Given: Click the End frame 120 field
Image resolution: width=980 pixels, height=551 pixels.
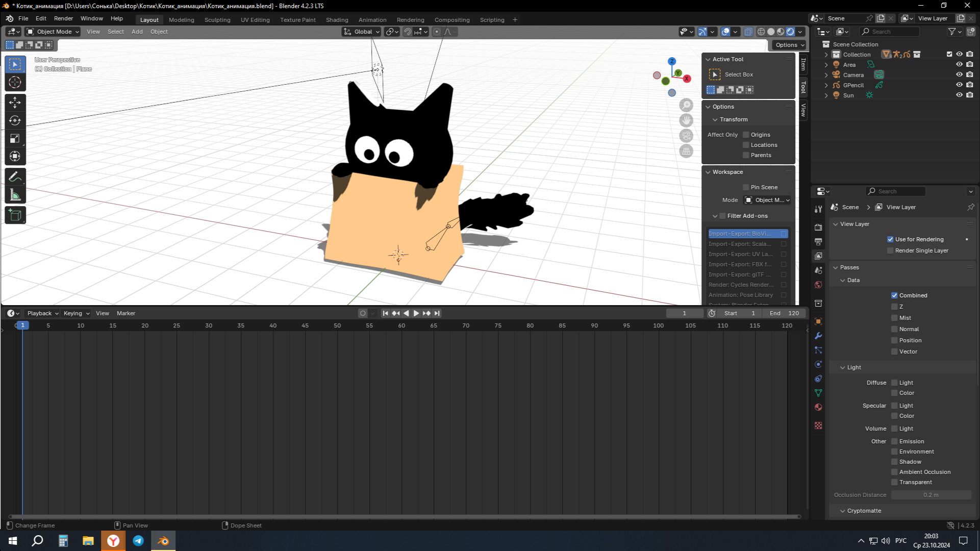Looking at the screenshot, I should [785, 313].
